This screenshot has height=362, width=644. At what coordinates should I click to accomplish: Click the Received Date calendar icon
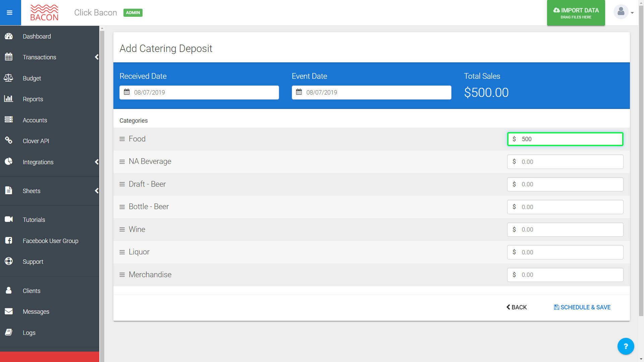[127, 92]
